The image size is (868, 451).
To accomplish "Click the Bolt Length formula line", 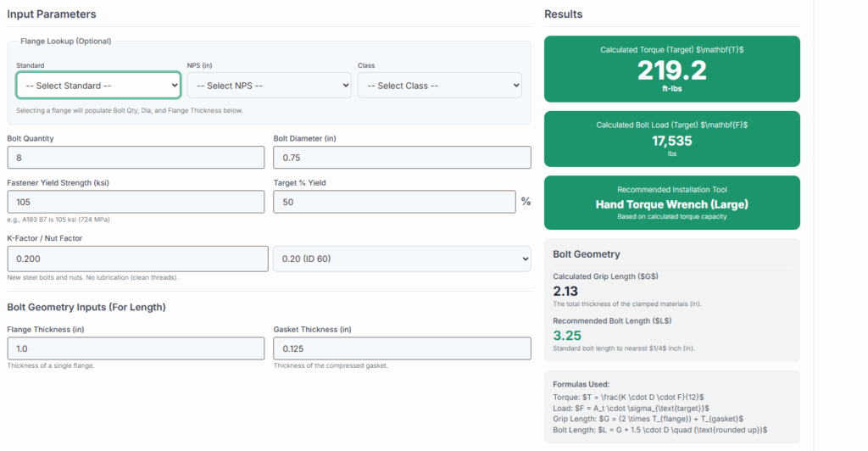I will point(659,430).
